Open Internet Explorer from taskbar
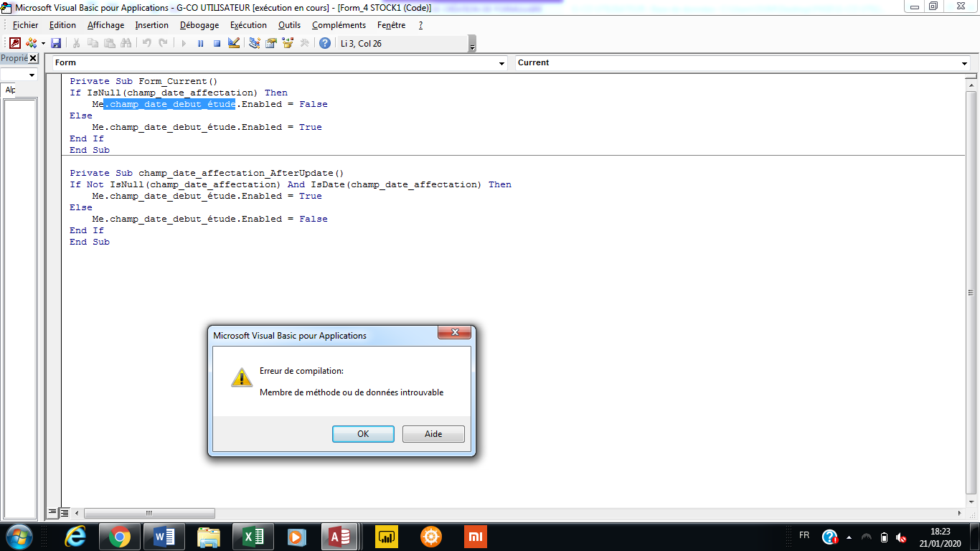Image resolution: width=980 pixels, height=551 pixels. point(75,537)
